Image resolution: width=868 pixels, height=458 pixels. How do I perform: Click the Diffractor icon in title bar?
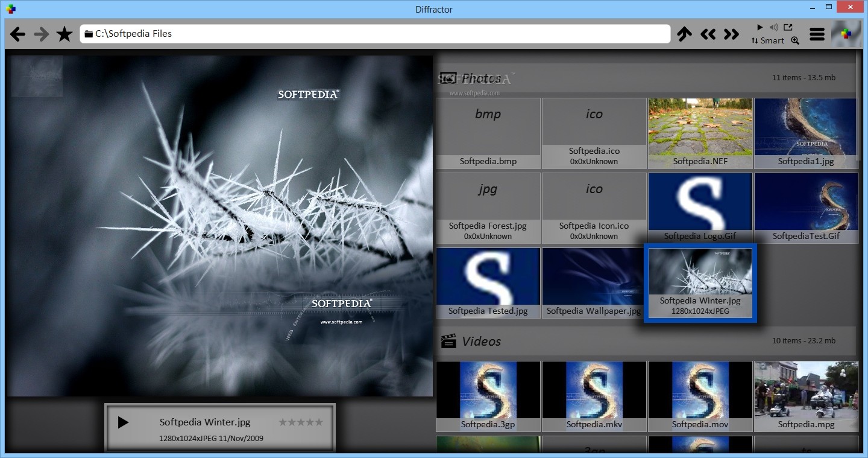click(10, 9)
